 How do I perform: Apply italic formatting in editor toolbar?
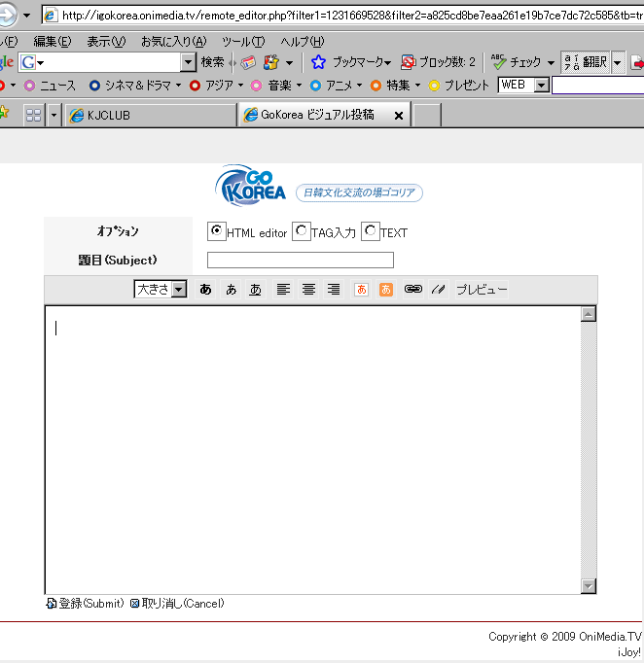(x=231, y=290)
